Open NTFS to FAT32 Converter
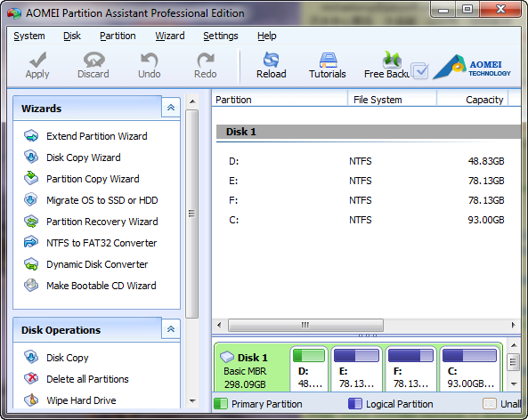The image size is (528, 420). click(102, 243)
